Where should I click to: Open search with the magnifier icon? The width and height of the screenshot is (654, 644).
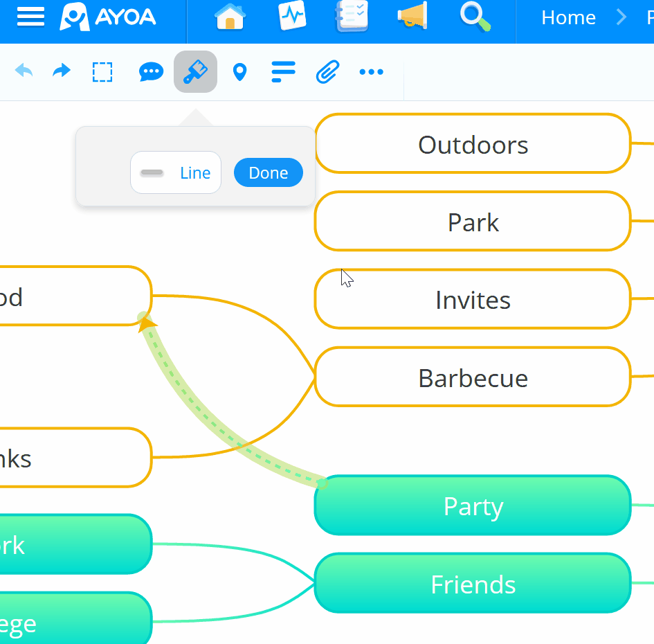[x=474, y=18]
